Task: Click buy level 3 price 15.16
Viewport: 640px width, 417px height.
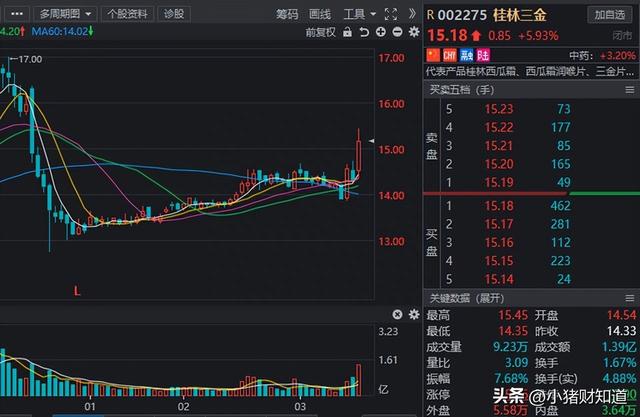Action: [499, 242]
